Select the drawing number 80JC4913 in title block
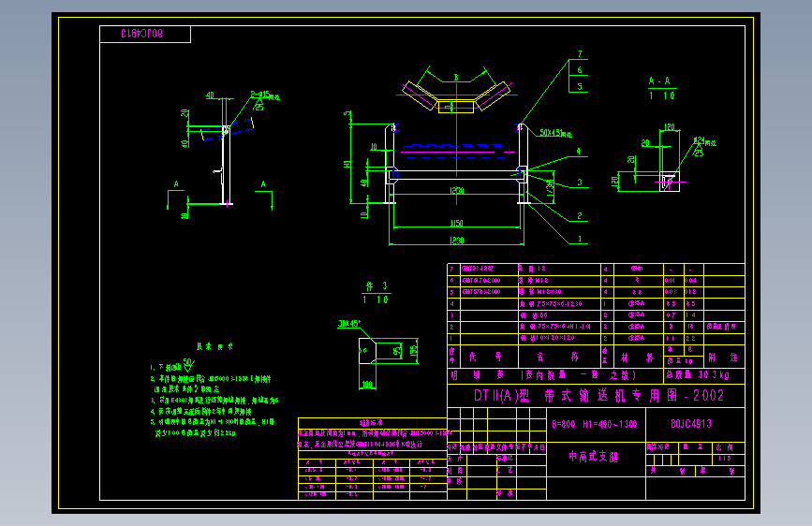The height and width of the screenshot is (526, 812). point(691,423)
